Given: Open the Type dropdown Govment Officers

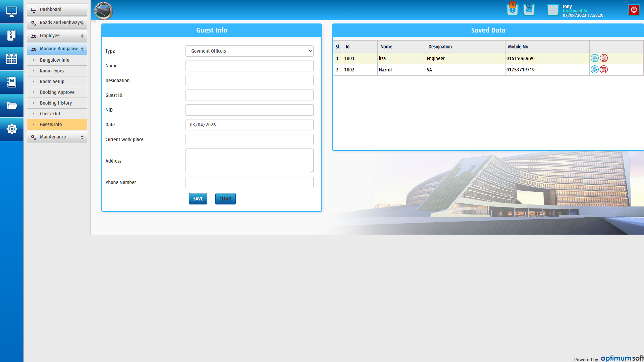Looking at the screenshot, I should [249, 51].
